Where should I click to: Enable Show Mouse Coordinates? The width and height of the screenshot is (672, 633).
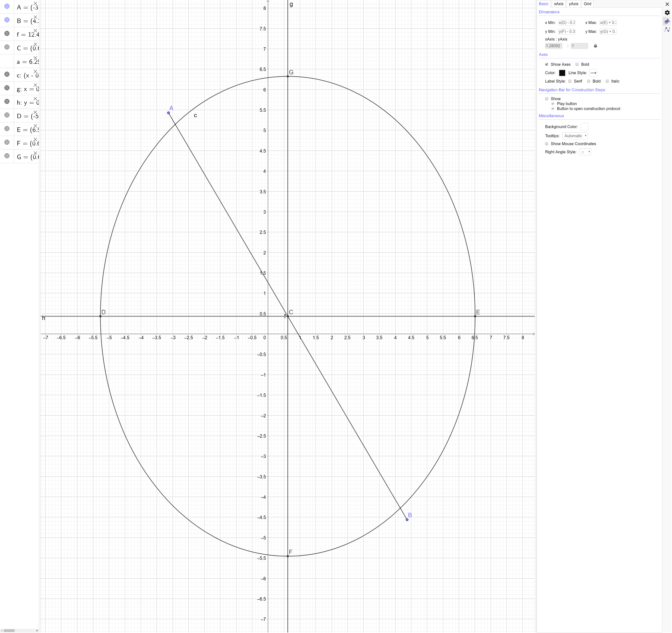(x=547, y=144)
